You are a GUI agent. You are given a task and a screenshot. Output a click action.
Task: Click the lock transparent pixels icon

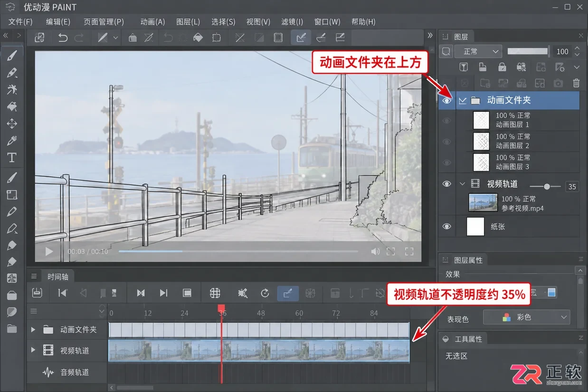pos(521,67)
